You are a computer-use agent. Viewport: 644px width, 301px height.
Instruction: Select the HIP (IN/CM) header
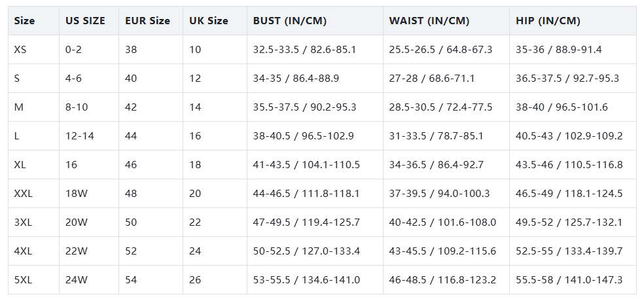click(548, 21)
